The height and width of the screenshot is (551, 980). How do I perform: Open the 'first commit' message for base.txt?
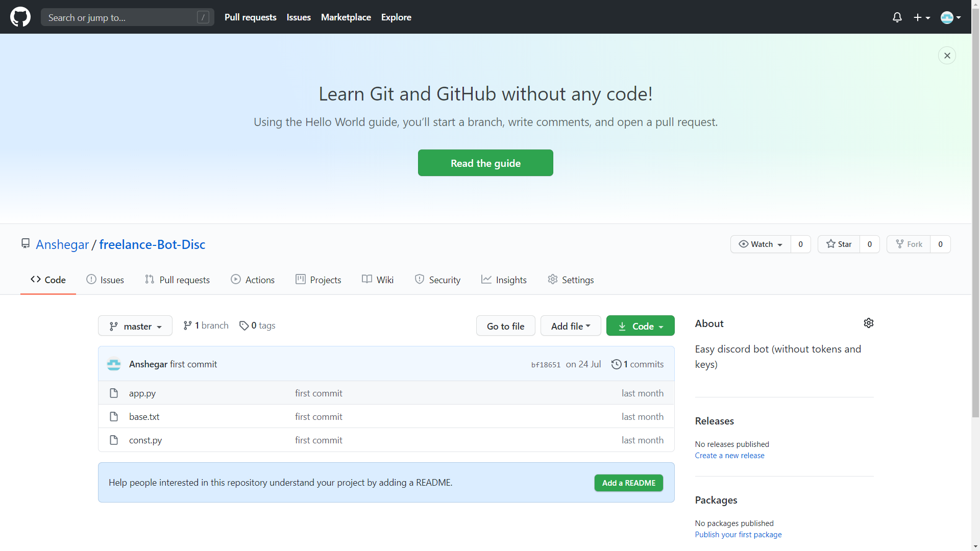[318, 417]
